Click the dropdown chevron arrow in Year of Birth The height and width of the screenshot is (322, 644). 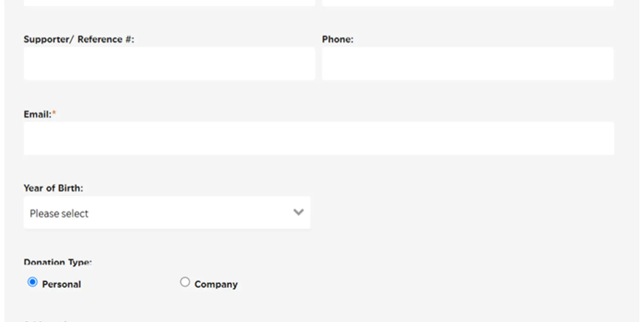298,212
